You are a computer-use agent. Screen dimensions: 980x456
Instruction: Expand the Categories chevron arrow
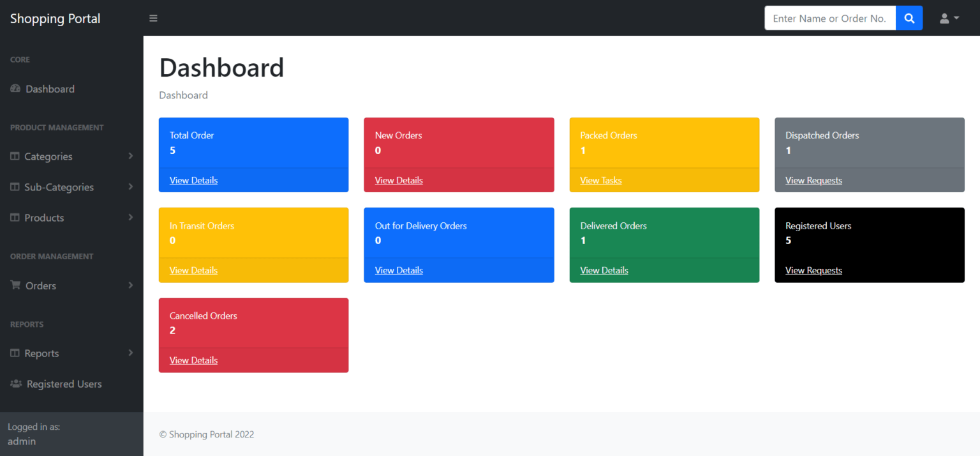click(x=130, y=156)
